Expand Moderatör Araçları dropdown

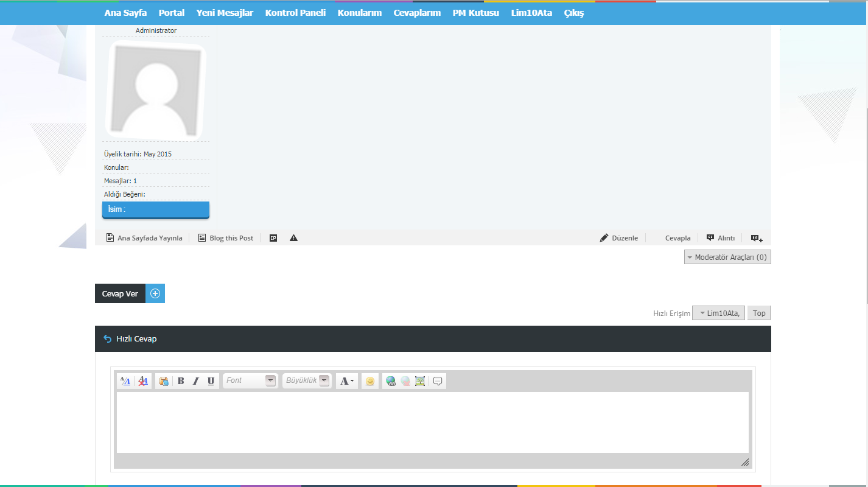[x=727, y=258]
